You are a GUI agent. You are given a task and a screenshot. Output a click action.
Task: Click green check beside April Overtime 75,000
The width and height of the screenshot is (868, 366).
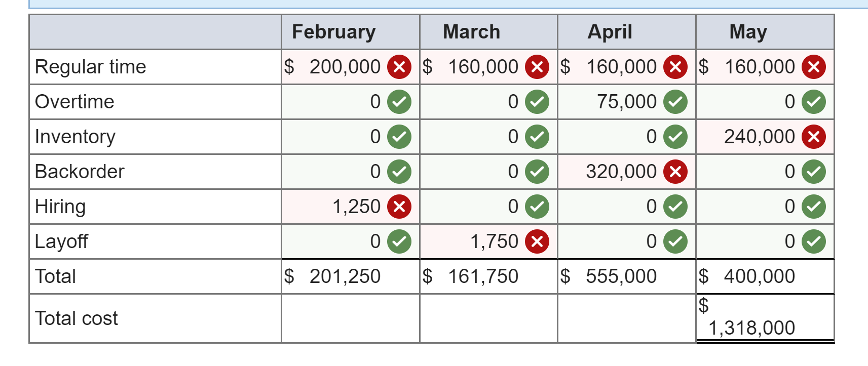point(675,102)
